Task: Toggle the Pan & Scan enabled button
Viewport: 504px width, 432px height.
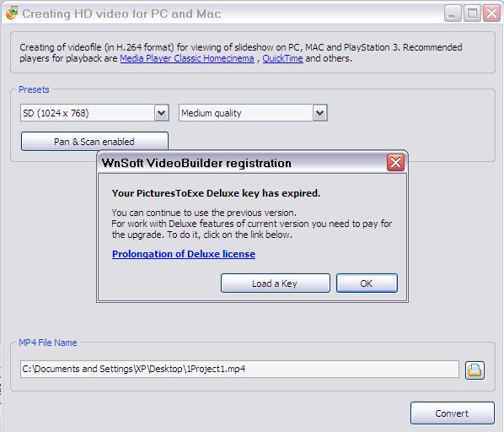Action: 94,141
